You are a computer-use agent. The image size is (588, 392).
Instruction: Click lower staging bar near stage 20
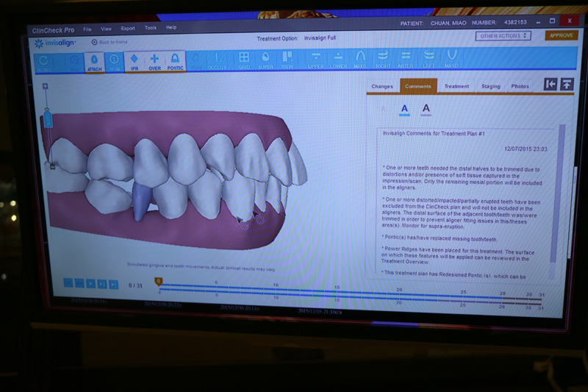coord(398,299)
